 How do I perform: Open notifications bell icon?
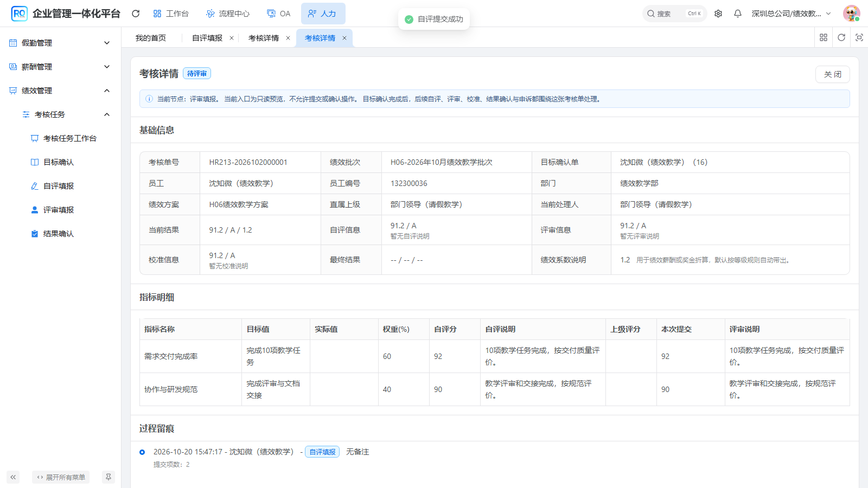pos(738,14)
